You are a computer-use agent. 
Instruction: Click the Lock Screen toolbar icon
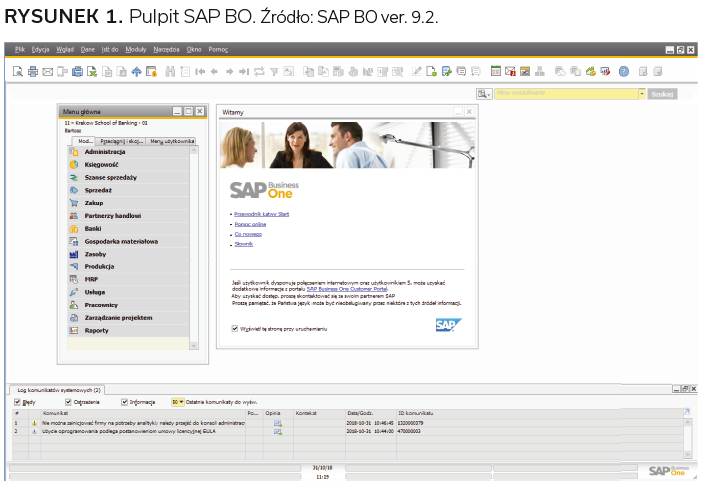pyautogui.click(x=152, y=71)
